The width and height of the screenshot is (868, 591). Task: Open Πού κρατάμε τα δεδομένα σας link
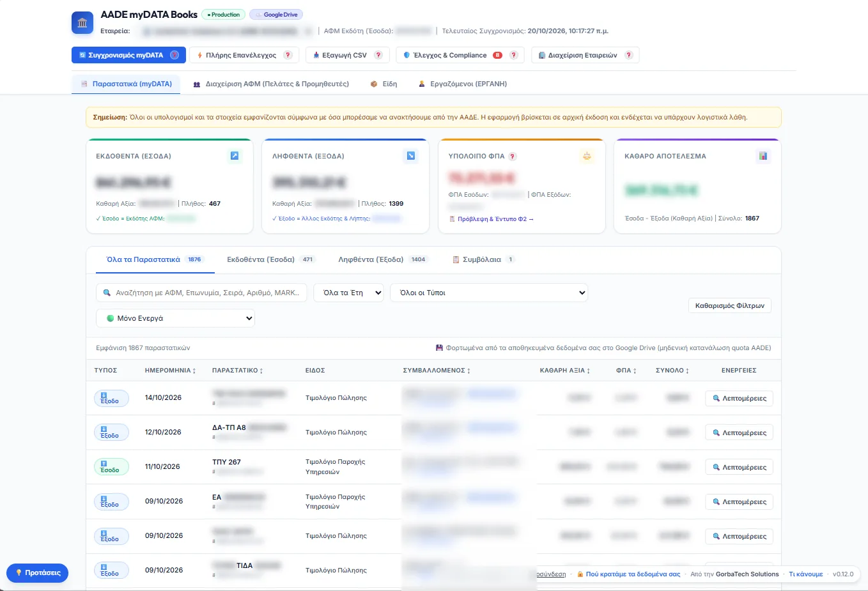point(629,574)
